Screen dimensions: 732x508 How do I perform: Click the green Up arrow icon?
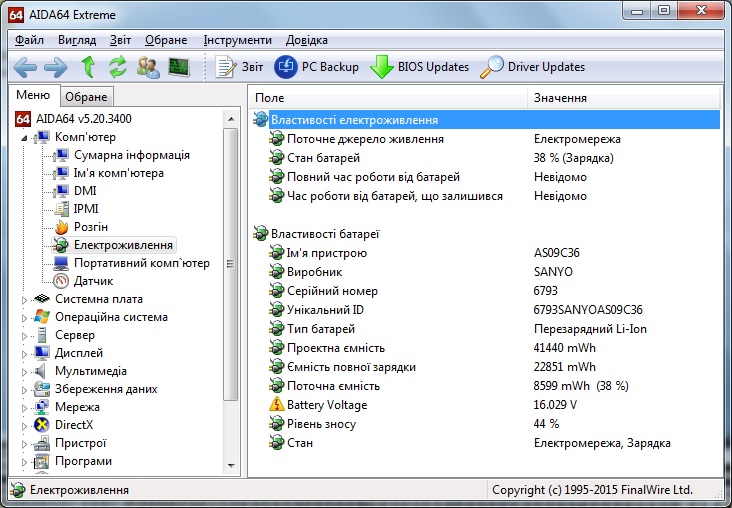tap(88, 67)
